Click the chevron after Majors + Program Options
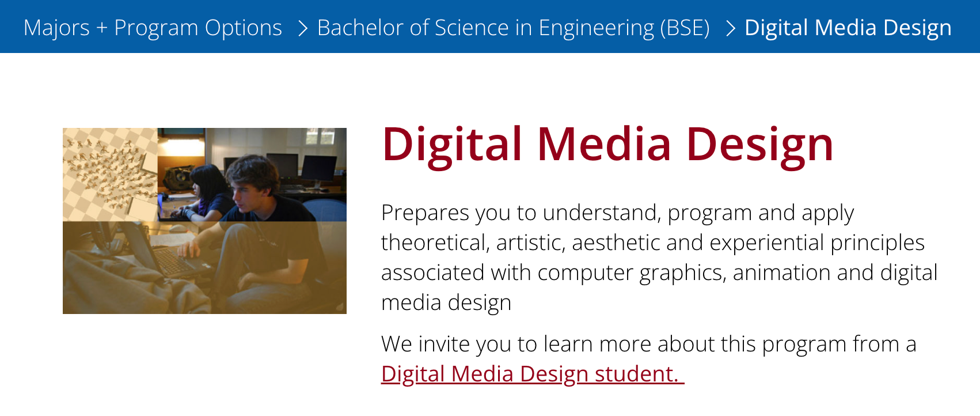The width and height of the screenshot is (980, 416). pos(302,28)
